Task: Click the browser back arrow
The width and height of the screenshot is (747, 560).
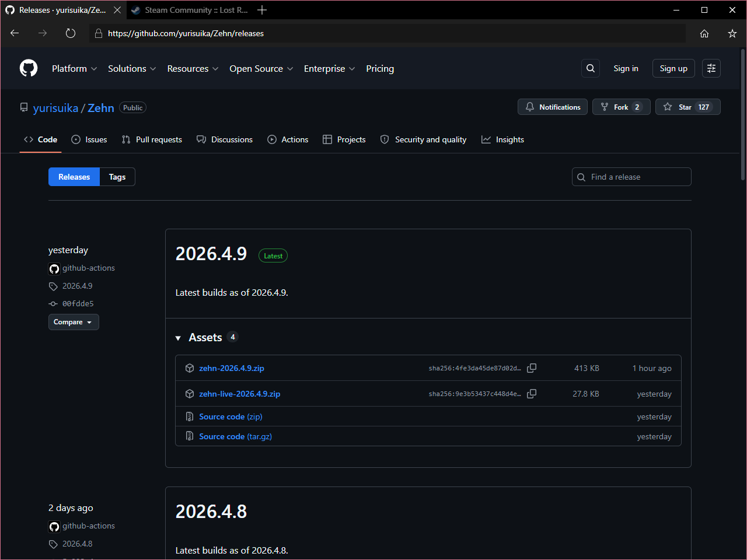Action: click(15, 33)
